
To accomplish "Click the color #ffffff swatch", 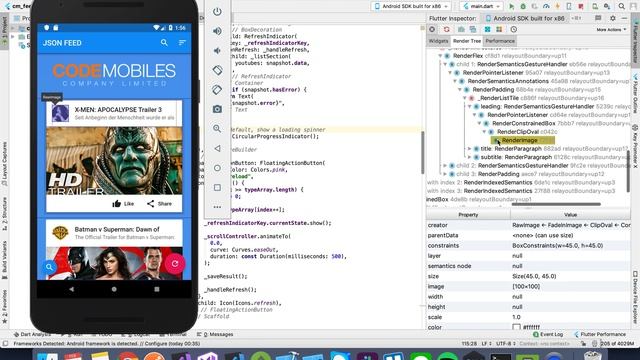I will [516, 327].
